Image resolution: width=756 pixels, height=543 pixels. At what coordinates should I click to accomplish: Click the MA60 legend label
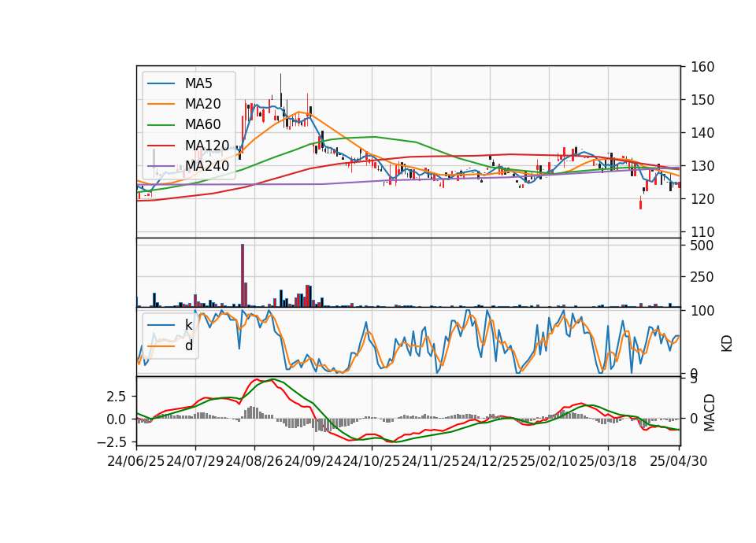(x=202, y=124)
